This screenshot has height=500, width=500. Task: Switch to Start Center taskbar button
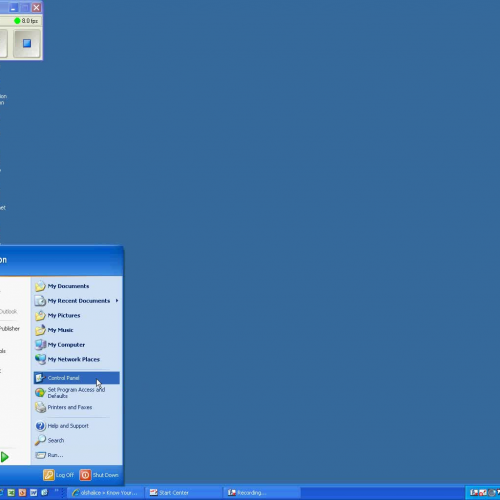(183, 493)
